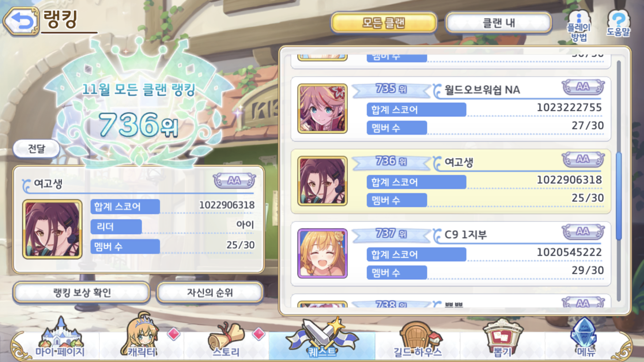Image resolution: width=644 pixels, height=362 pixels.
Task: Select the 퀘스트 crossed swords icon
Action: pyautogui.click(x=322, y=338)
